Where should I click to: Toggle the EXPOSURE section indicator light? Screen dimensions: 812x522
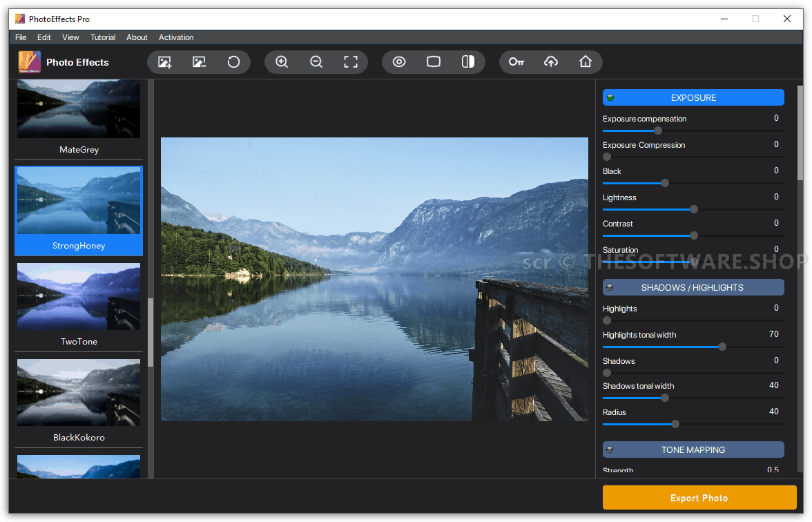point(610,97)
